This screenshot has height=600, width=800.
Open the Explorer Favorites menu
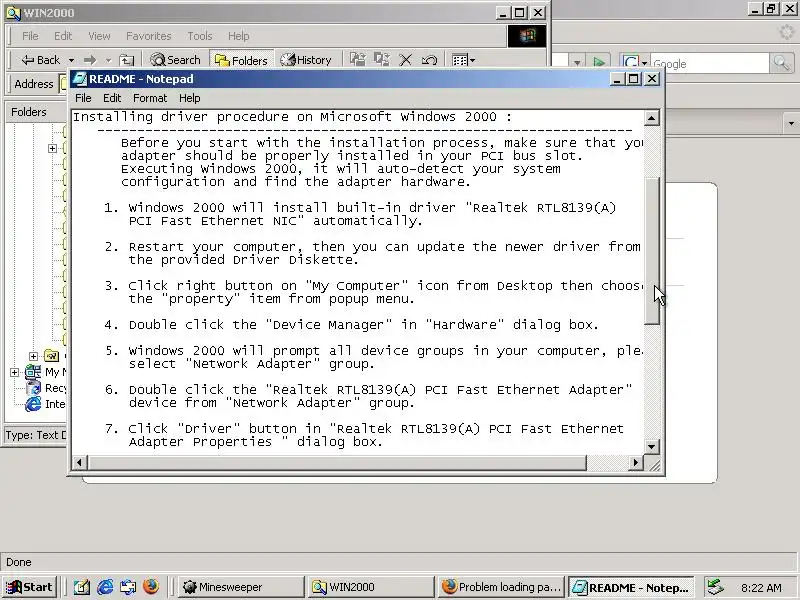click(x=148, y=36)
